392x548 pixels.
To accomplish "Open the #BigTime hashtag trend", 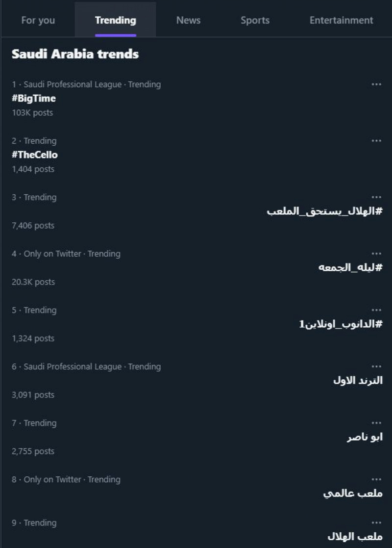I will click(34, 98).
